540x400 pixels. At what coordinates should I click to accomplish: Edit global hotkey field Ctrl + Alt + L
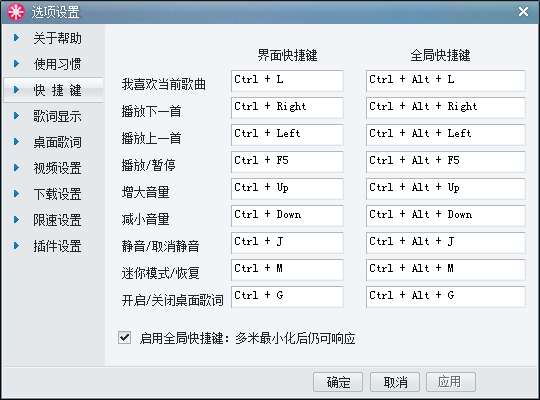[x=446, y=81]
